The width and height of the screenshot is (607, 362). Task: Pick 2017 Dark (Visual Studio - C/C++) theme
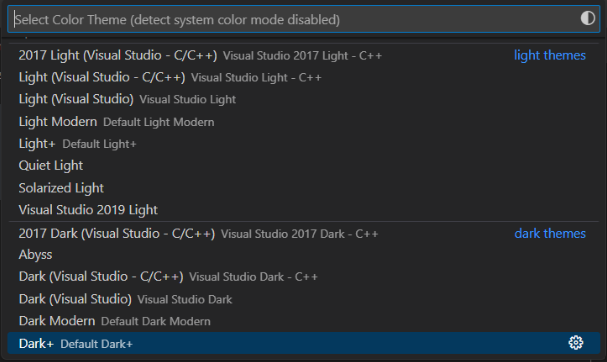click(x=304, y=233)
